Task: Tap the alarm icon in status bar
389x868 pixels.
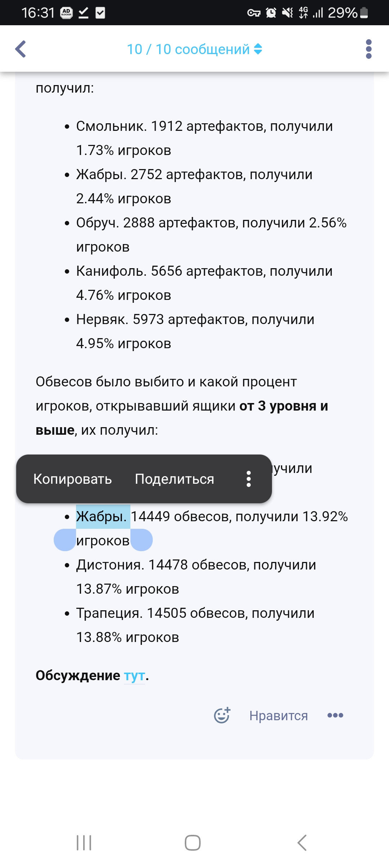Action: (x=271, y=13)
